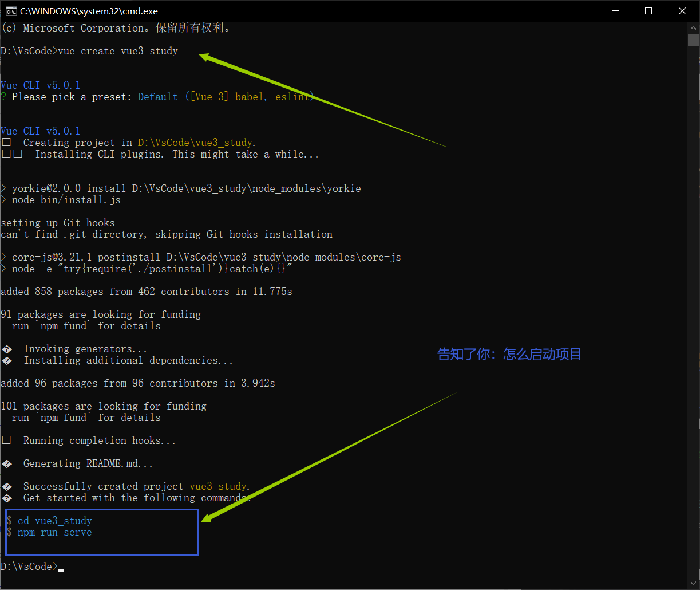700x590 pixels.
Task: Click the vertical scrollbar thumb
Action: click(x=694, y=40)
